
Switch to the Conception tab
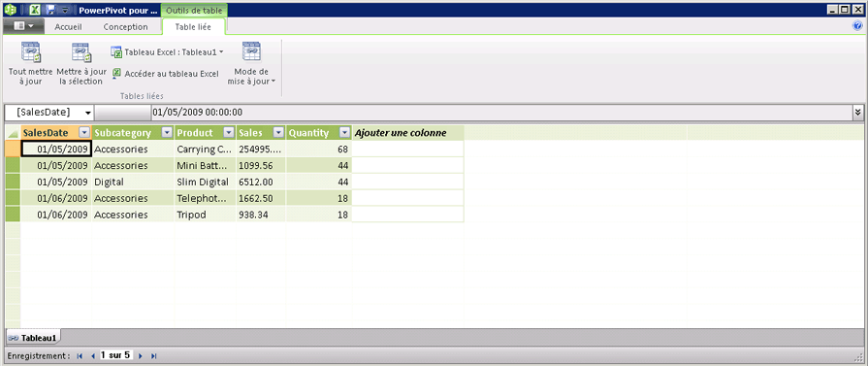tap(126, 26)
